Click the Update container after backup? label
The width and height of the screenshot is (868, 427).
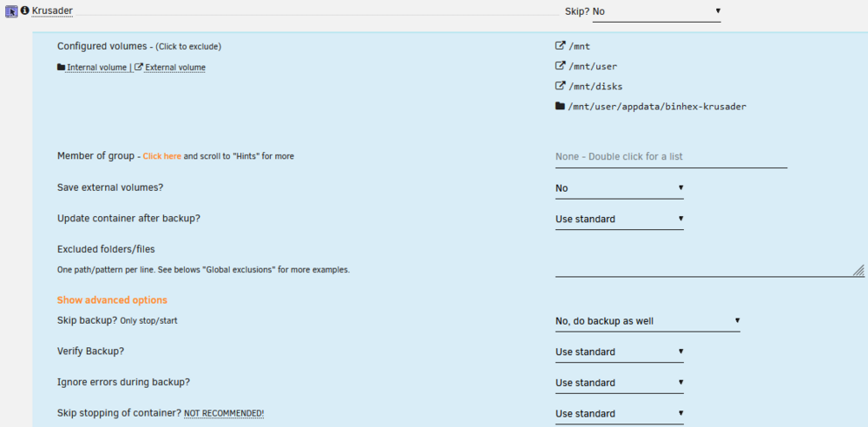128,218
